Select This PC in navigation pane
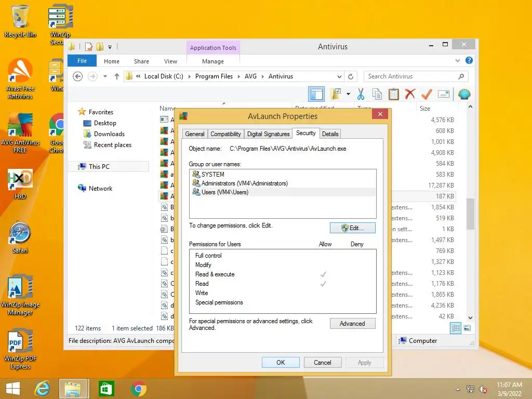 (x=99, y=167)
